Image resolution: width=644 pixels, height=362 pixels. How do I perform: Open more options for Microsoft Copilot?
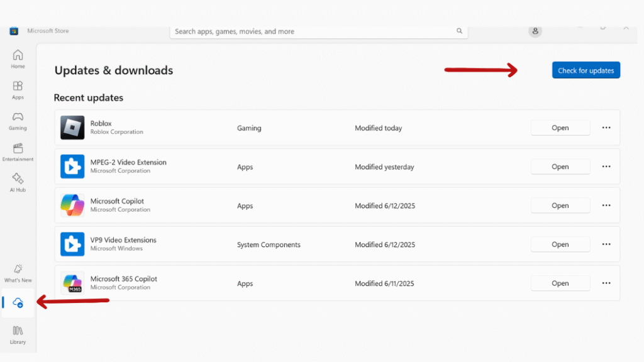coord(606,206)
